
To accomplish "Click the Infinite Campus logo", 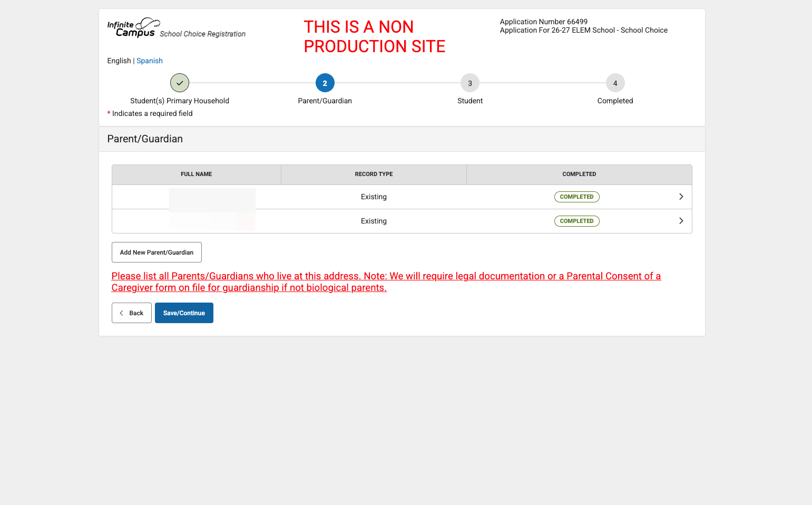I will point(133,27).
